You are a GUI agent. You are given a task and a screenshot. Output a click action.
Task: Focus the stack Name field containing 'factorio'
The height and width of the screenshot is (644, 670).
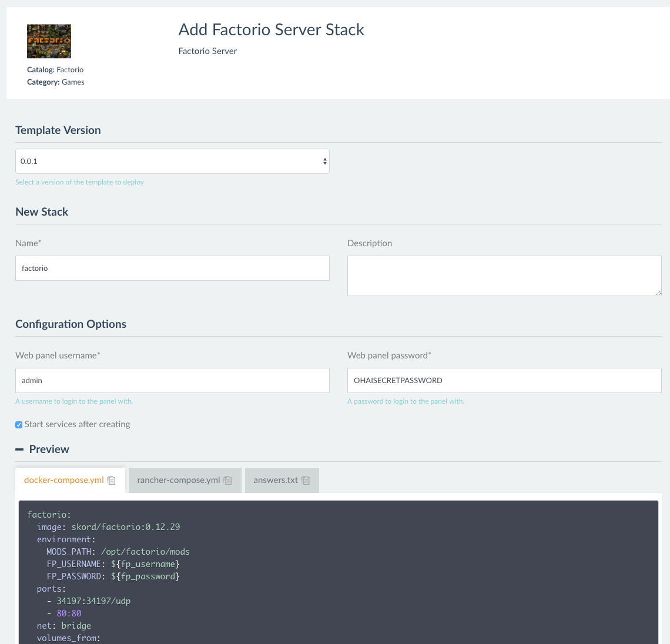(172, 268)
